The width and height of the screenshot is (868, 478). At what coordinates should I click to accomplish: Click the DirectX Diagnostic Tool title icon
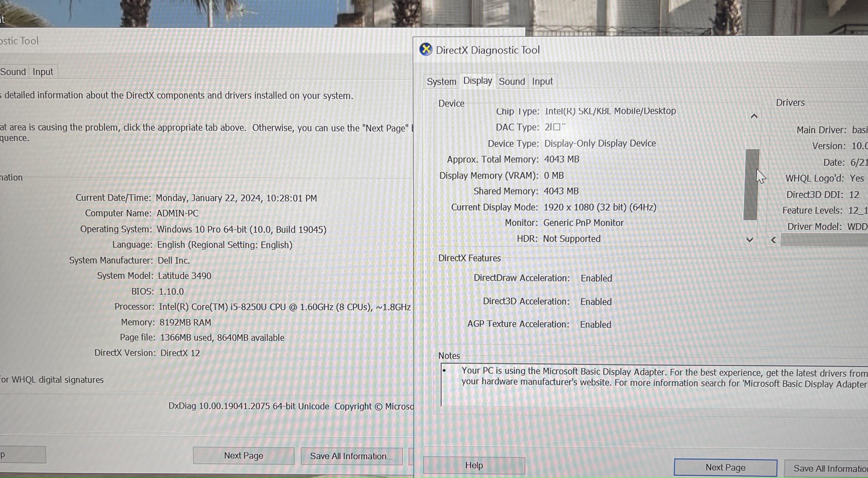point(426,50)
